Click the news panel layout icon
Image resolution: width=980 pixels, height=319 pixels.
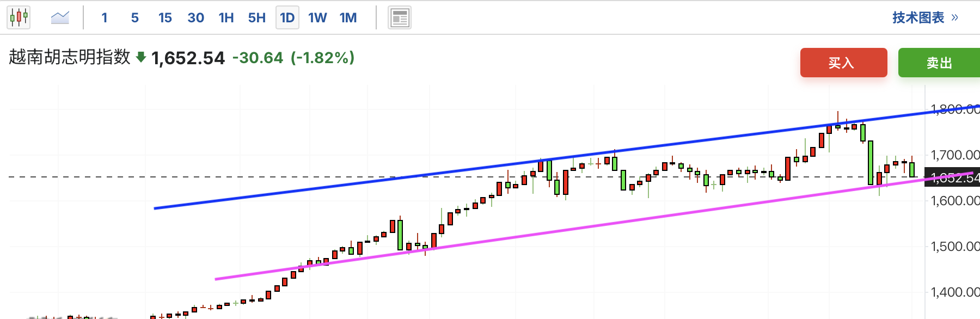400,18
